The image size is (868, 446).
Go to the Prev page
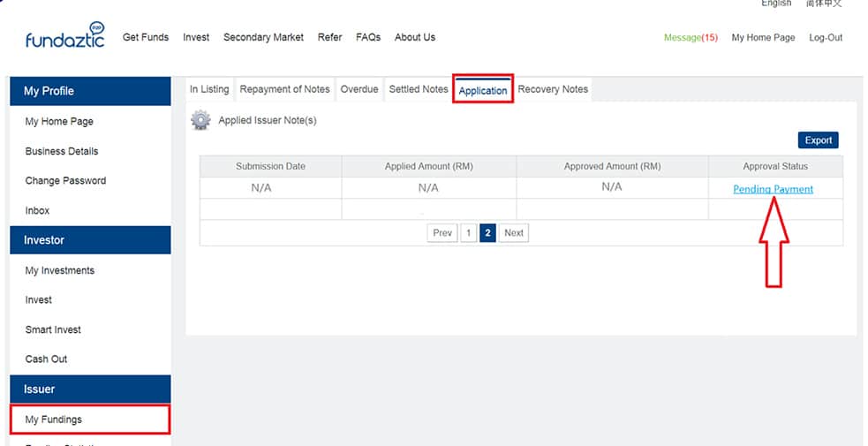click(442, 233)
